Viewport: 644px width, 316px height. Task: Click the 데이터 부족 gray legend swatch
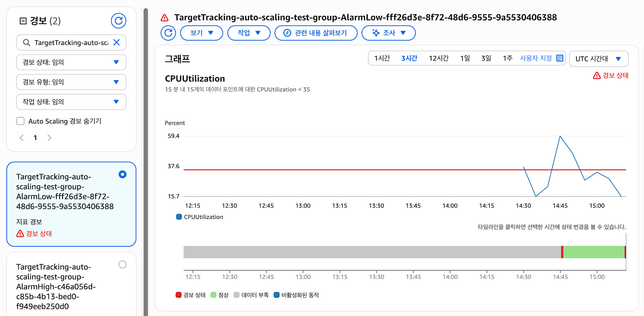pos(237,295)
